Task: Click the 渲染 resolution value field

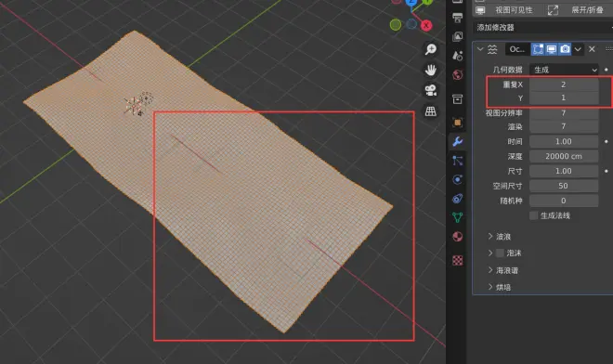Action: point(564,126)
